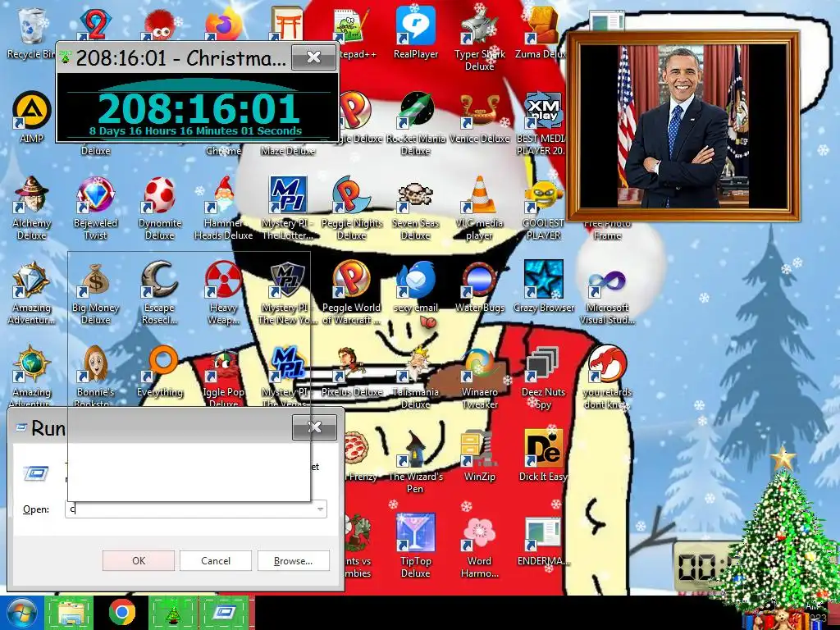Image resolution: width=840 pixels, height=630 pixels.
Task: Open Pixelus Deluxe desktop icon
Action: pos(351,372)
